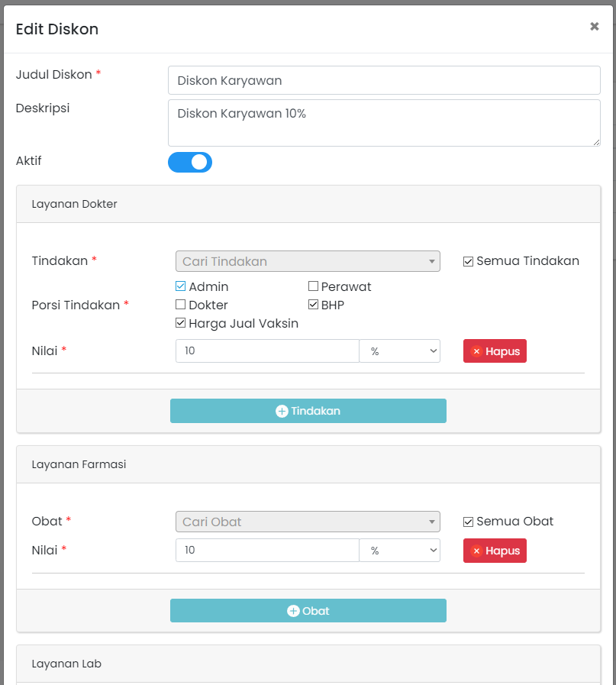Click Hapus button in Layanan Dokter
The height and width of the screenshot is (685, 616).
(x=495, y=351)
